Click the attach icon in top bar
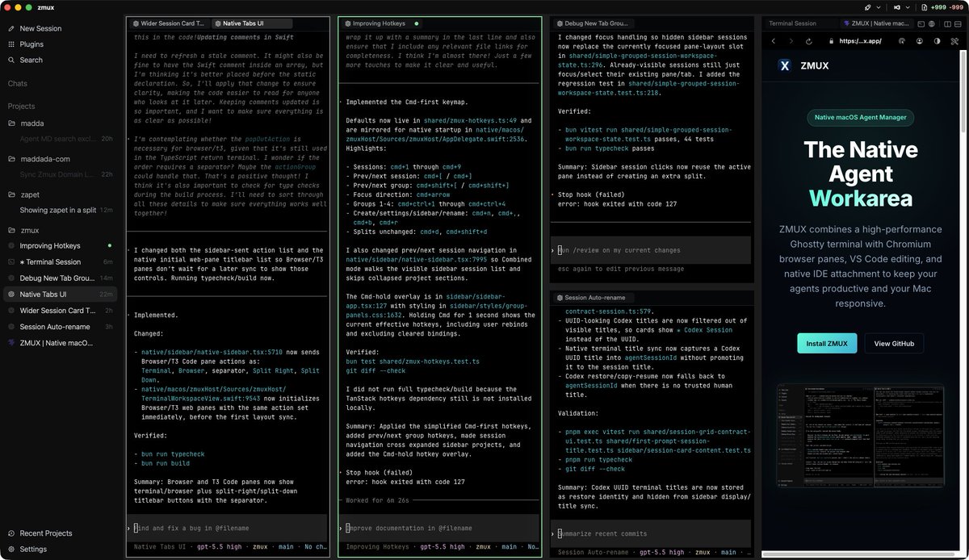 point(867,7)
